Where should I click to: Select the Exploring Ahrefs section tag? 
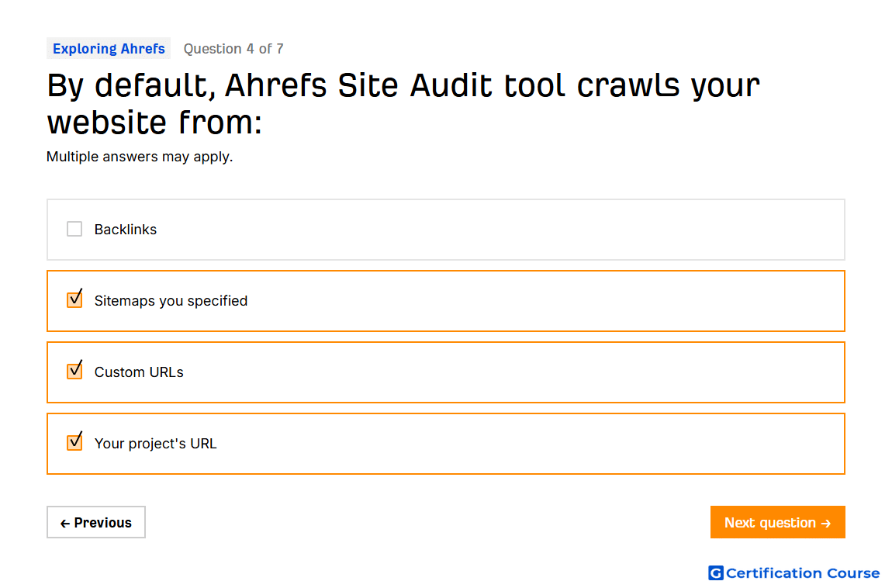(109, 49)
